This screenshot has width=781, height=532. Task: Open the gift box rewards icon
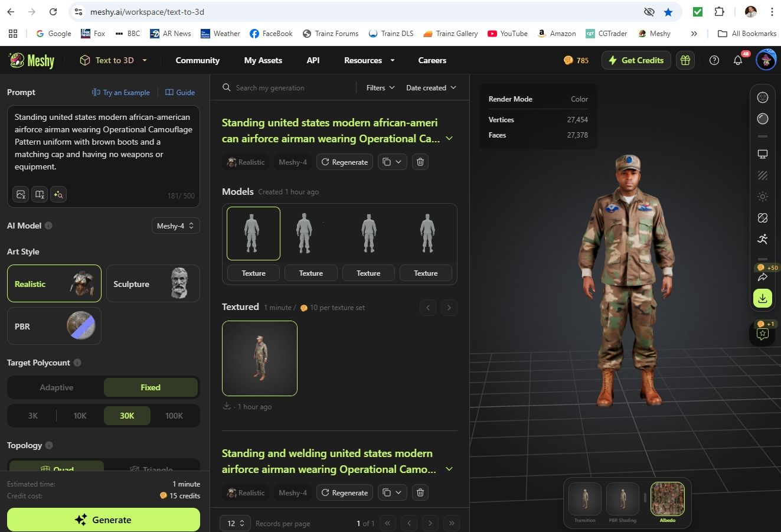(685, 60)
